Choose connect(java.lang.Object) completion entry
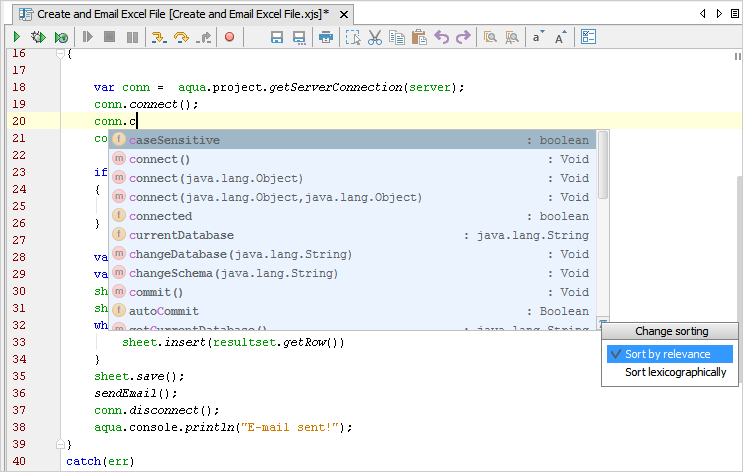Image resolution: width=743 pixels, height=472 pixels. coord(352,178)
